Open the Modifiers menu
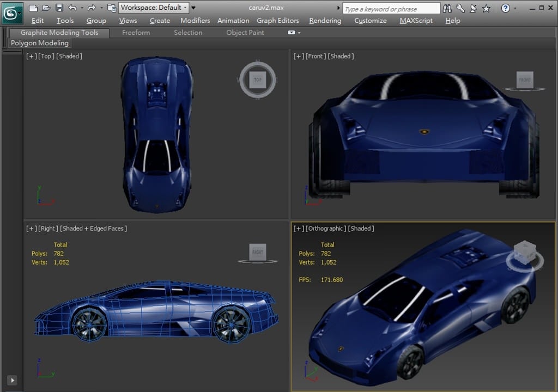 195,21
